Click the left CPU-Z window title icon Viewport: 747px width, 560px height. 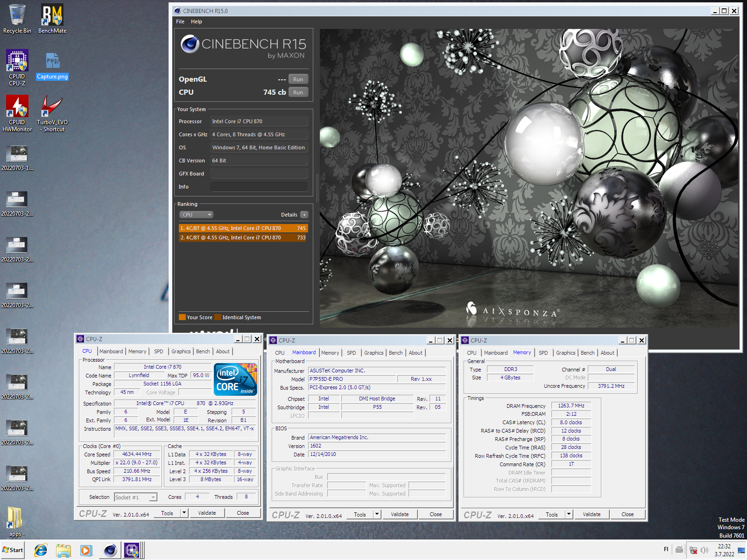[x=80, y=339]
